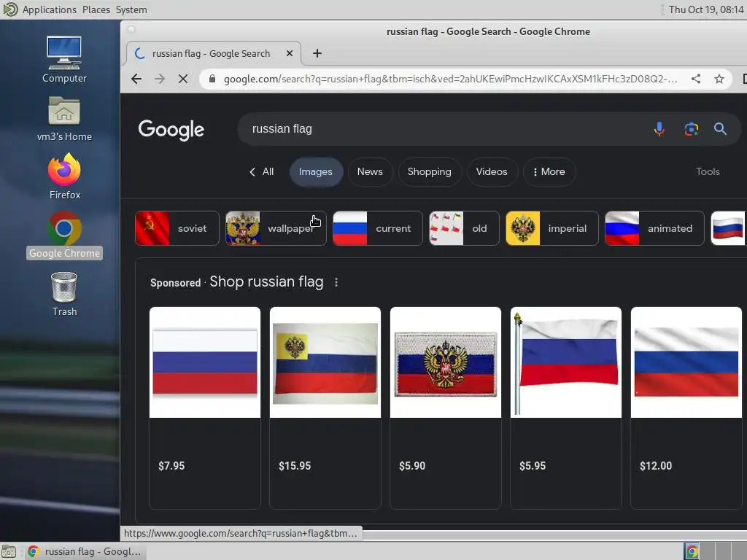
Task: Filter images by the wallpaper chip
Action: [276, 228]
